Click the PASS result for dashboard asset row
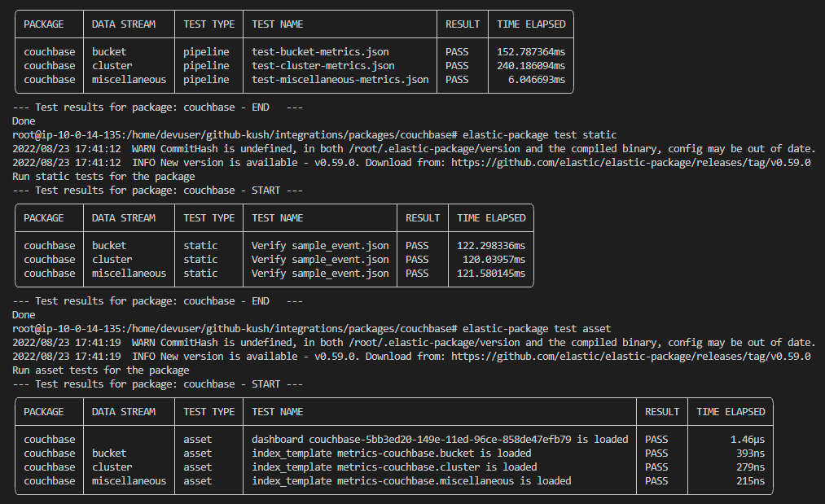 click(x=656, y=440)
